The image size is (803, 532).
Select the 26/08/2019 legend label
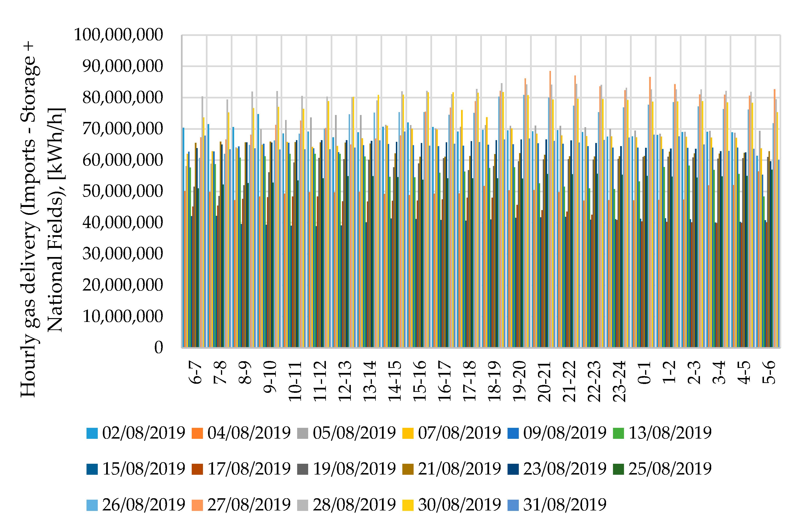tap(144, 505)
